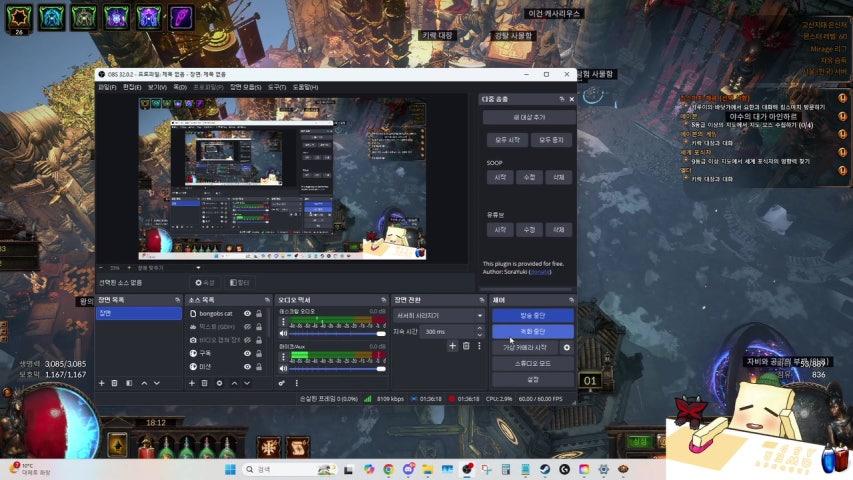Open settings from controls panel

click(533, 379)
